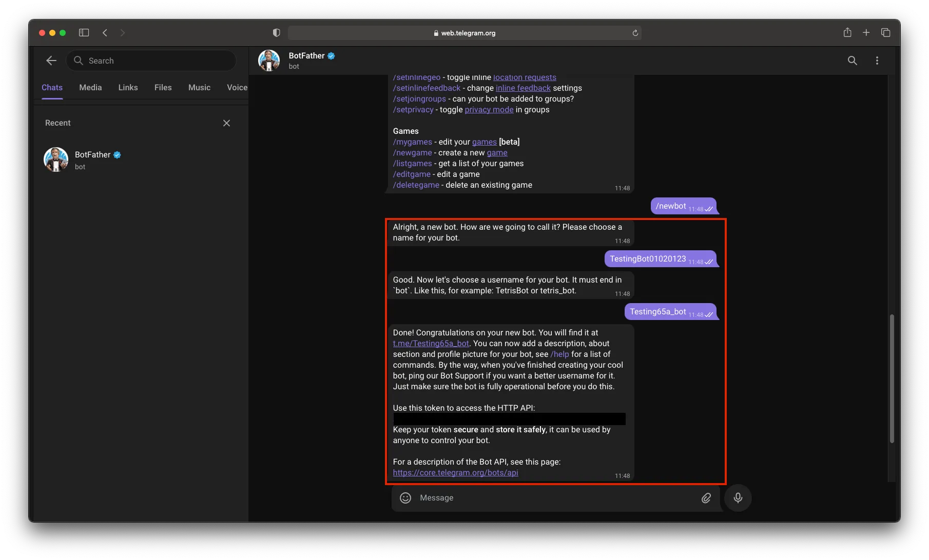Click the /newgame command

coord(413,153)
